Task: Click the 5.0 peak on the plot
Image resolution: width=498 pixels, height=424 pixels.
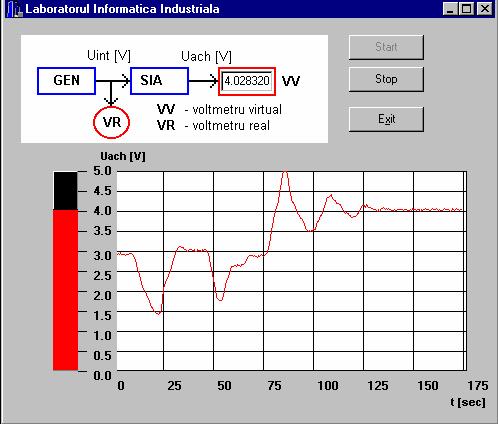Action: [285, 171]
